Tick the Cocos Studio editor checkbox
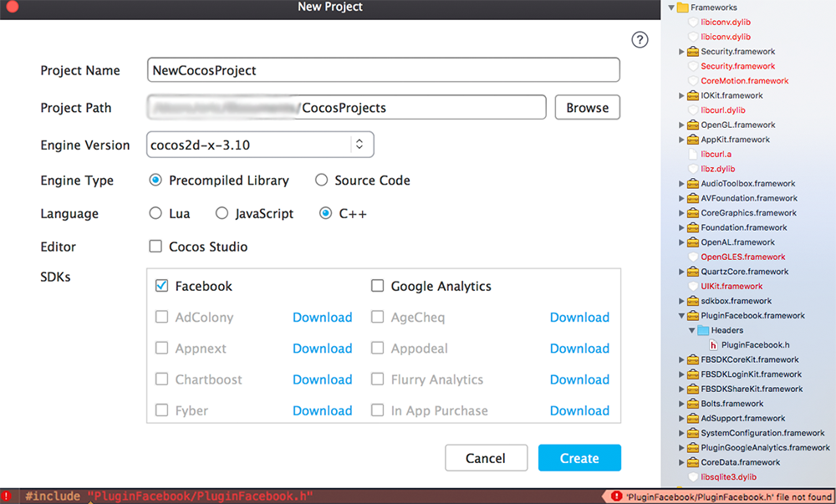Screen dimensions: 836x504 (155, 247)
